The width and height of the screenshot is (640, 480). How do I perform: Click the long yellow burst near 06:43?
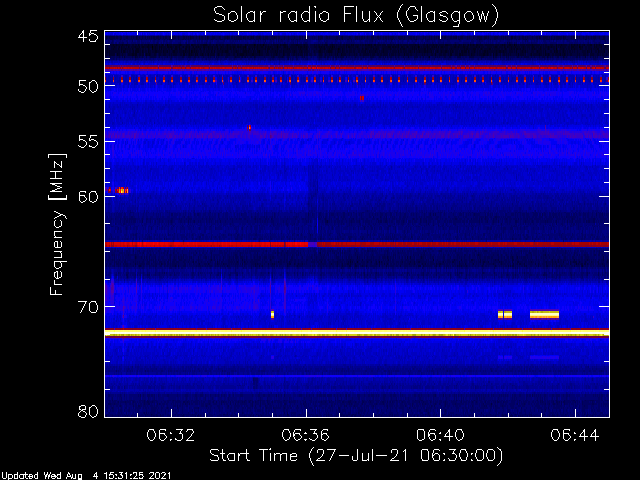(x=544, y=315)
